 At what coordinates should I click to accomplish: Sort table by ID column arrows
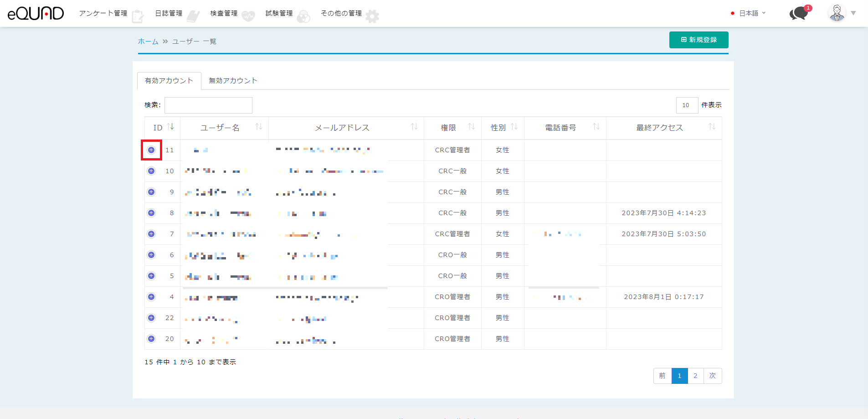click(x=171, y=127)
